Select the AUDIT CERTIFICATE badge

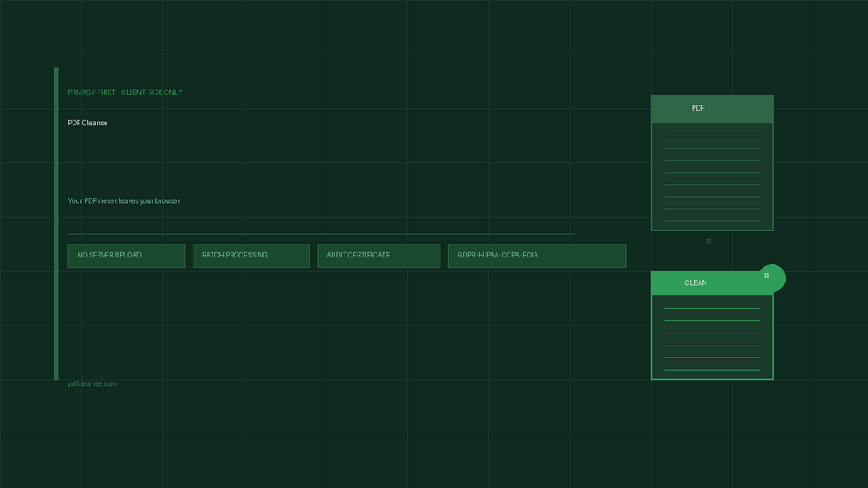[x=378, y=256]
